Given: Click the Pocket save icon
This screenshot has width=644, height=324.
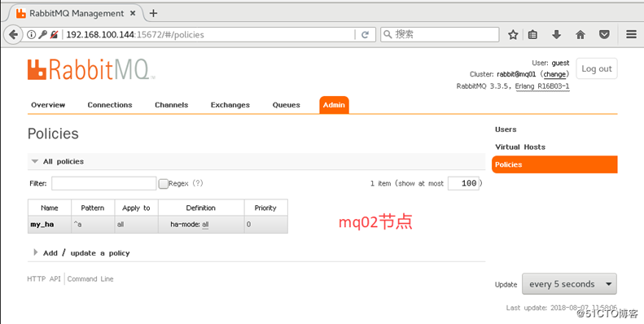Looking at the screenshot, I should (x=604, y=34).
